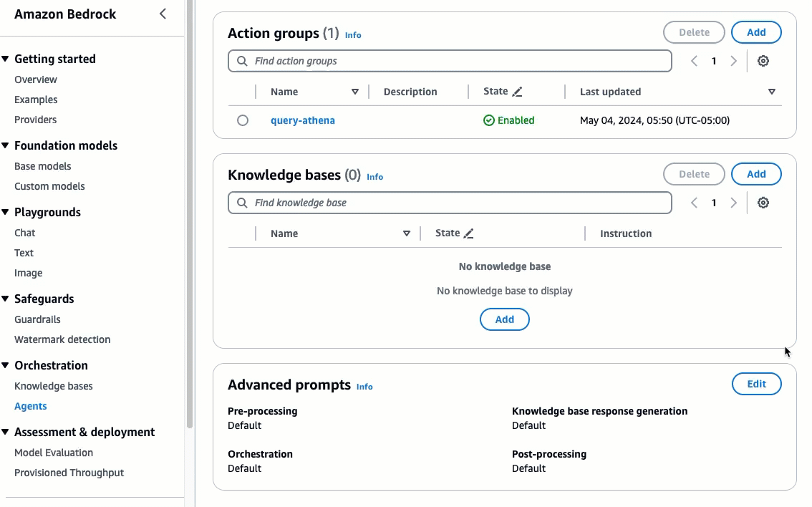The image size is (812, 507).
Task: Collapse the Getting started section
Action: point(5,59)
